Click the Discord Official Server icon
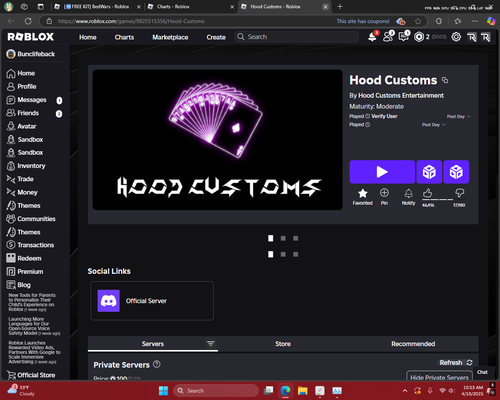500x400 pixels. point(108,301)
